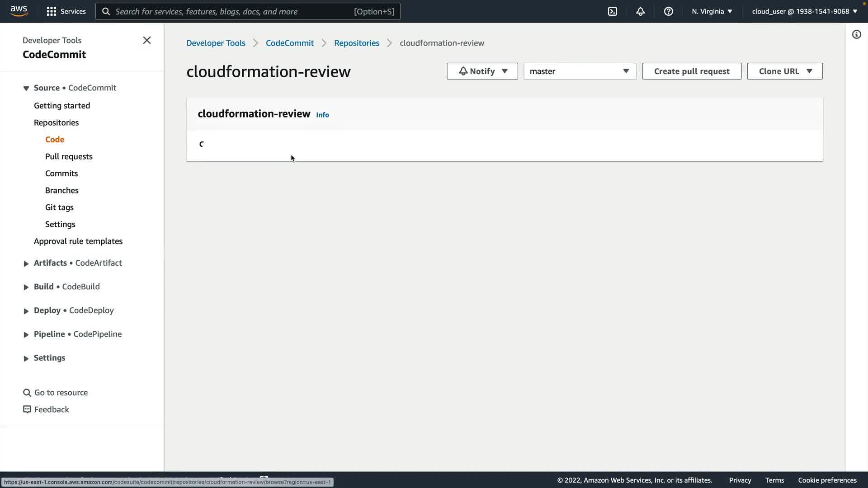Click the AWS logo home icon

pos(19,11)
